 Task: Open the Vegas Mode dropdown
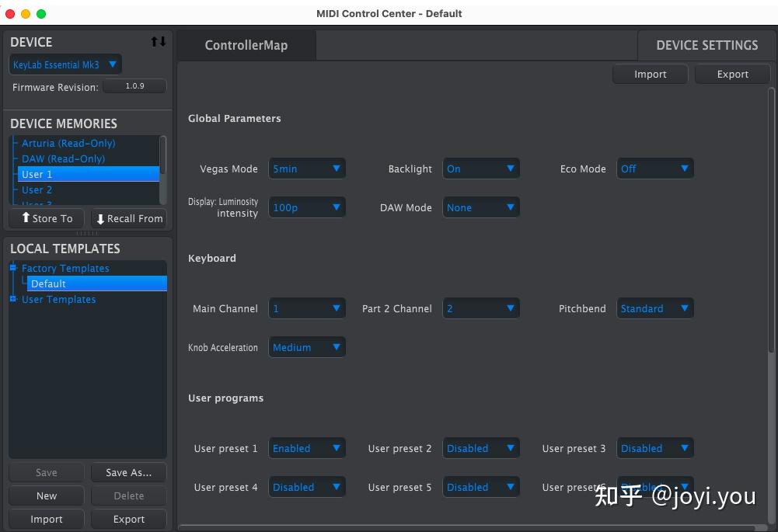(307, 169)
